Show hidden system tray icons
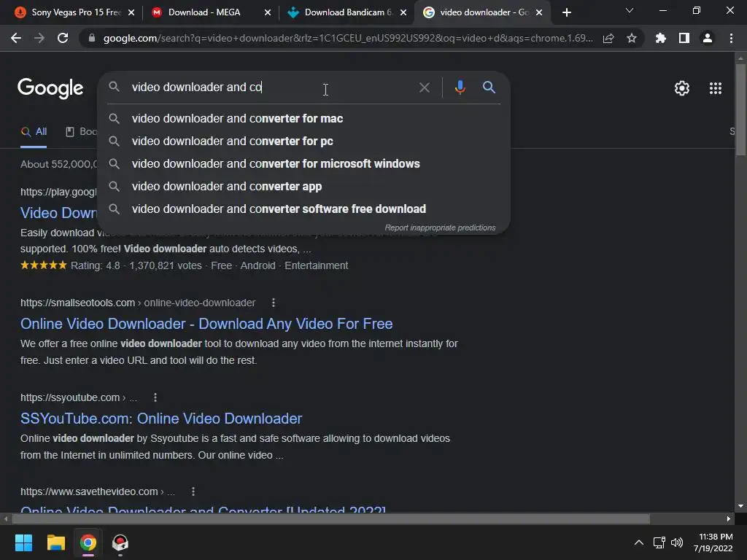Viewport: 747px width, 560px height. (639, 542)
